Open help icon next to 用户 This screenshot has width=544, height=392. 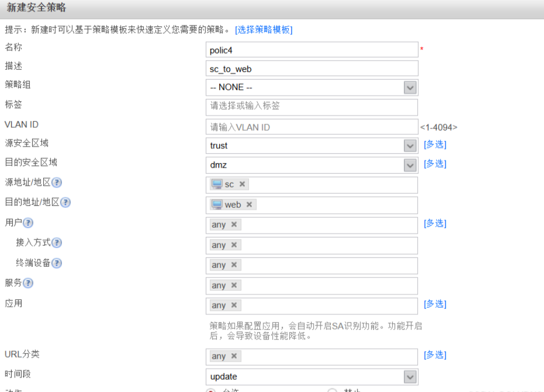click(x=28, y=223)
